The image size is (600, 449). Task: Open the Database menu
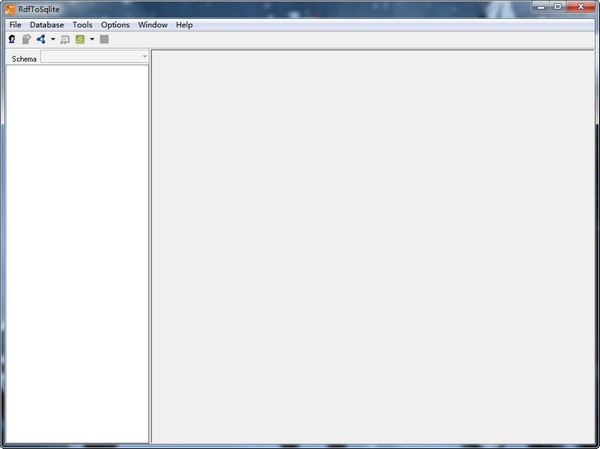(47, 25)
